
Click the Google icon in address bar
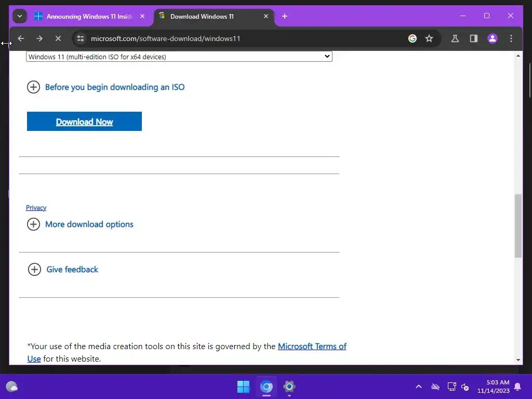point(412,38)
